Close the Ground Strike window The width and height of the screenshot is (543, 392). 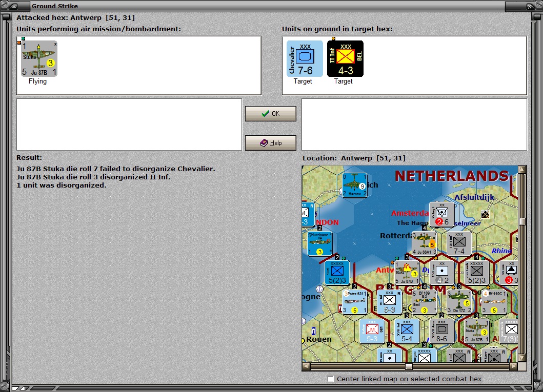pyautogui.click(x=530, y=6)
